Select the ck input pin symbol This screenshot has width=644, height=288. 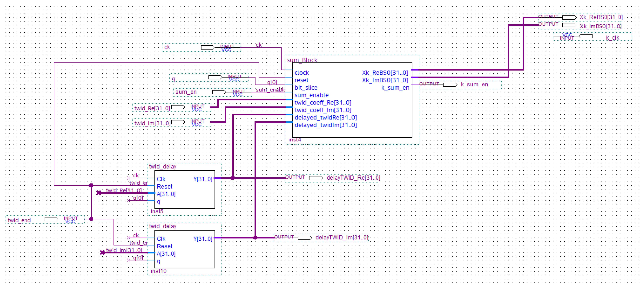coord(208,47)
